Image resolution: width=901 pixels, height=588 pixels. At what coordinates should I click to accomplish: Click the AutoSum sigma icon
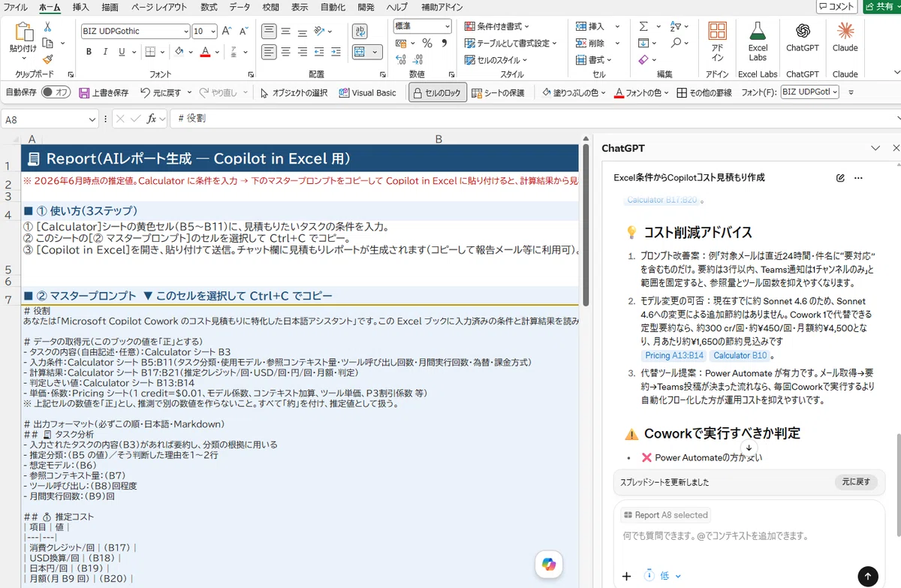tap(643, 26)
